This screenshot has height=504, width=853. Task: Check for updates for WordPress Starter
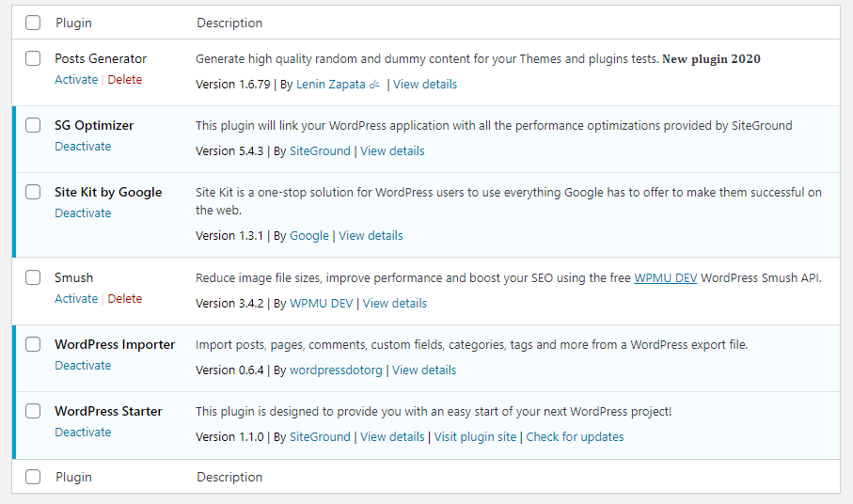pyautogui.click(x=575, y=437)
